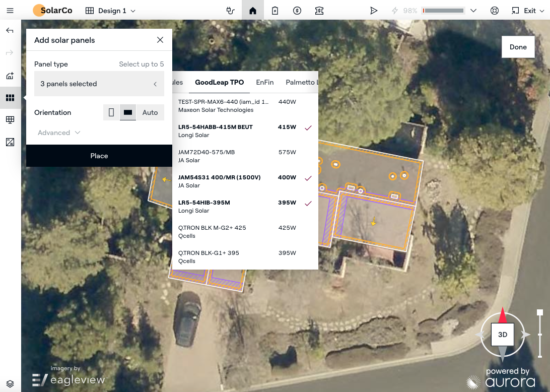The height and width of the screenshot is (392, 550).
Task: Select the home site design icon
Action: point(253,11)
